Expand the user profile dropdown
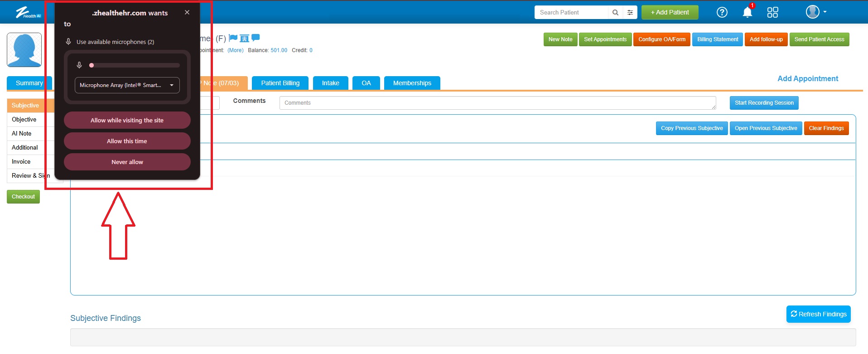This screenshot has height=354, width=868. 816,12
